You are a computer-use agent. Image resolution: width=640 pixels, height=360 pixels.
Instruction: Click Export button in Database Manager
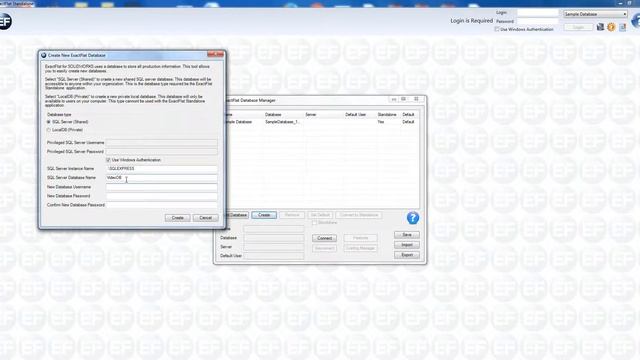click(x=407, y=255)
